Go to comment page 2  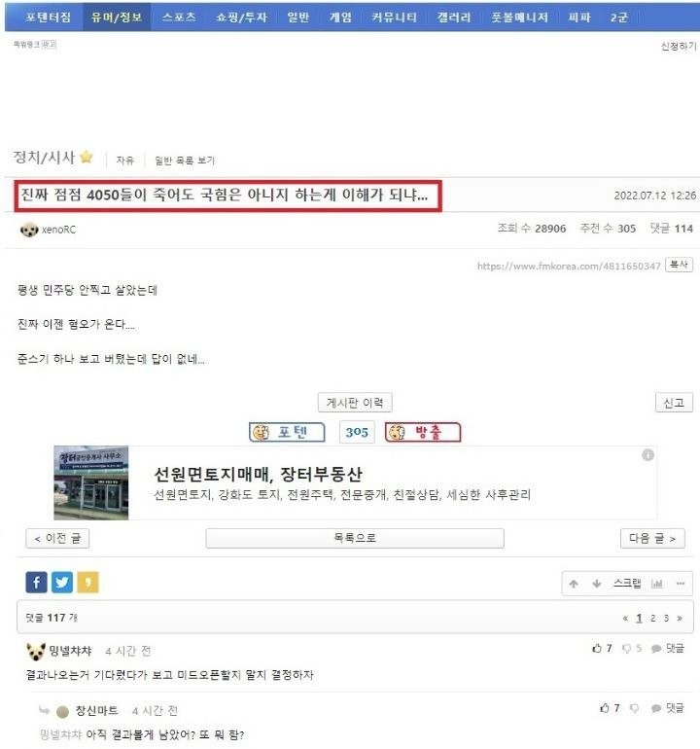click(x=652, y=618)
